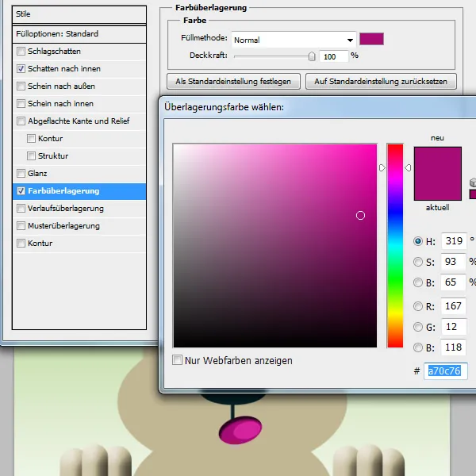The height and width of the screenshot is (476, 476).
Task: Tick Nur Webfarben anzeigen checkbox
Action: (x=177, y=360)
